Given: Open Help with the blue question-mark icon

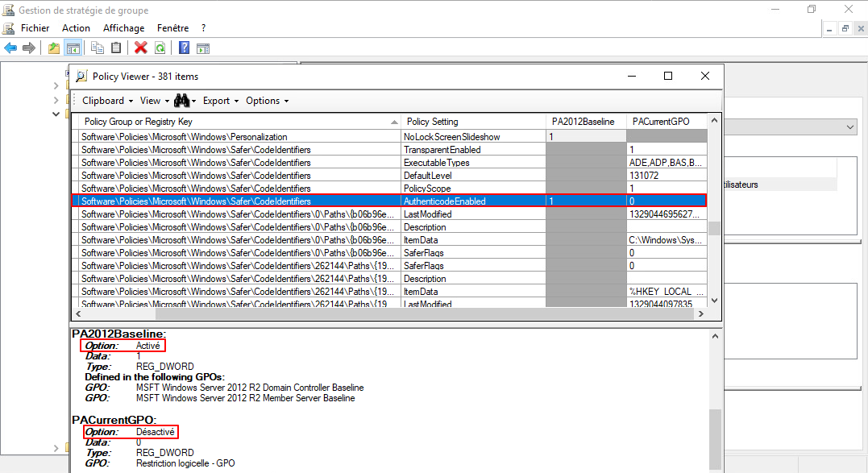Looking at the screenshot, I should coord(184,48).
